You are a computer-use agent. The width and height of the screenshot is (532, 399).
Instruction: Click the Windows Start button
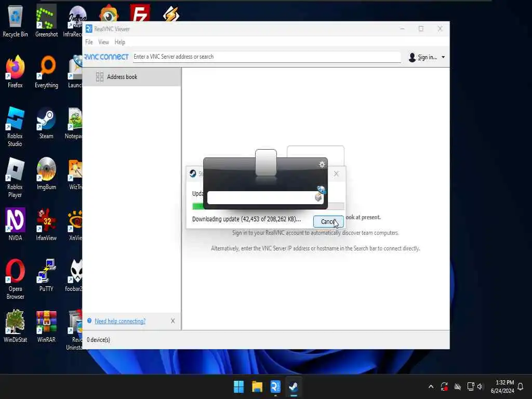(238, 387)
